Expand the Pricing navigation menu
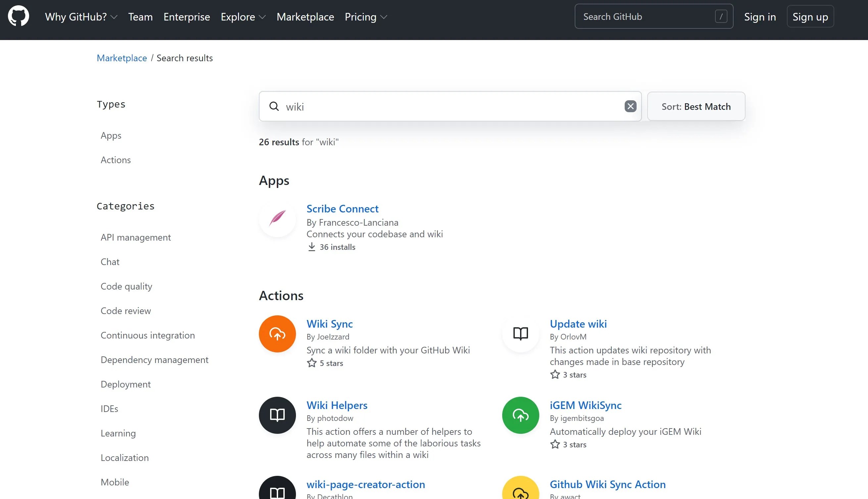The image size is (868, 499). [365, 17]
